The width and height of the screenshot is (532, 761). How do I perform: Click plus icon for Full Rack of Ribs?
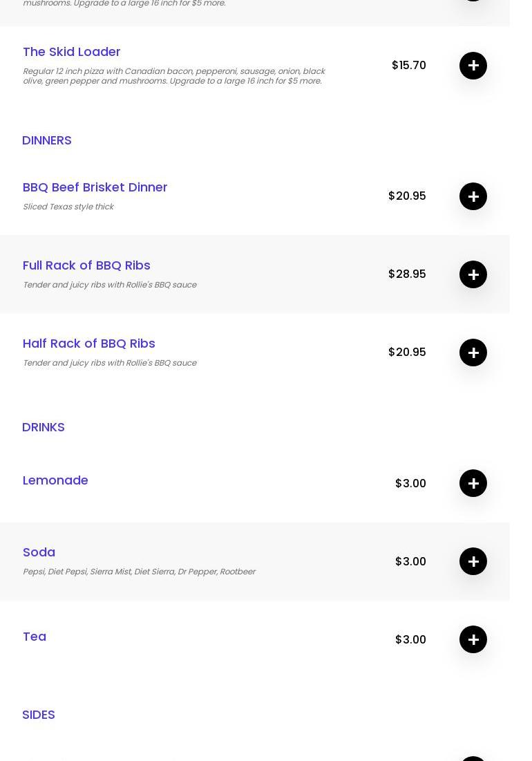473,274
